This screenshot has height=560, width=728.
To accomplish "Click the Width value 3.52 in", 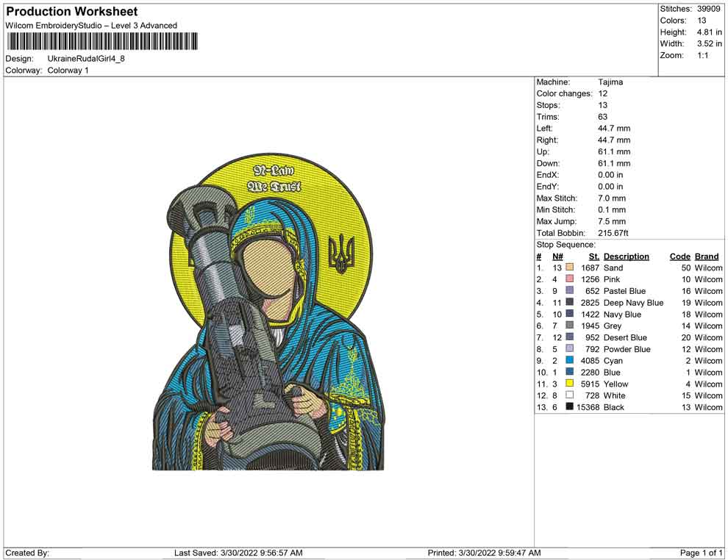I will 709,43.
